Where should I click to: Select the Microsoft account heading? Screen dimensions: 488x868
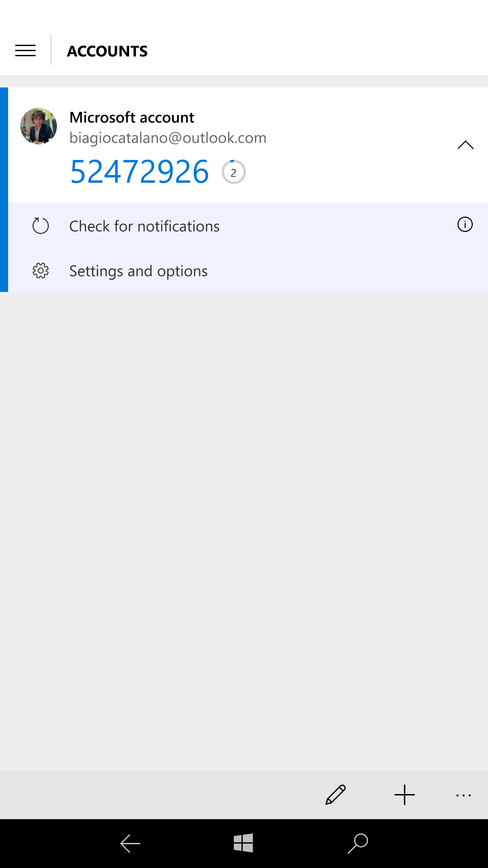point(132,117)
